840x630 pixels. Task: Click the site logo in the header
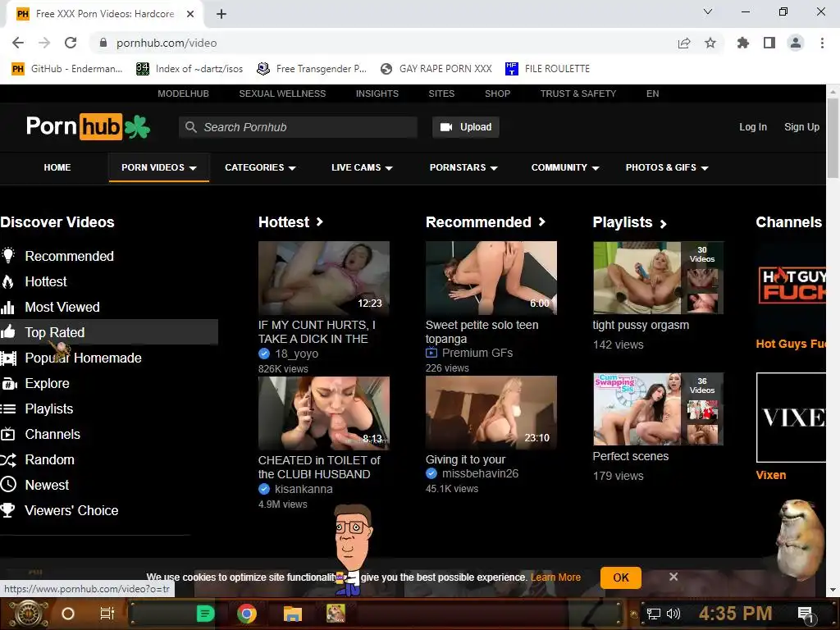point(88,126)
